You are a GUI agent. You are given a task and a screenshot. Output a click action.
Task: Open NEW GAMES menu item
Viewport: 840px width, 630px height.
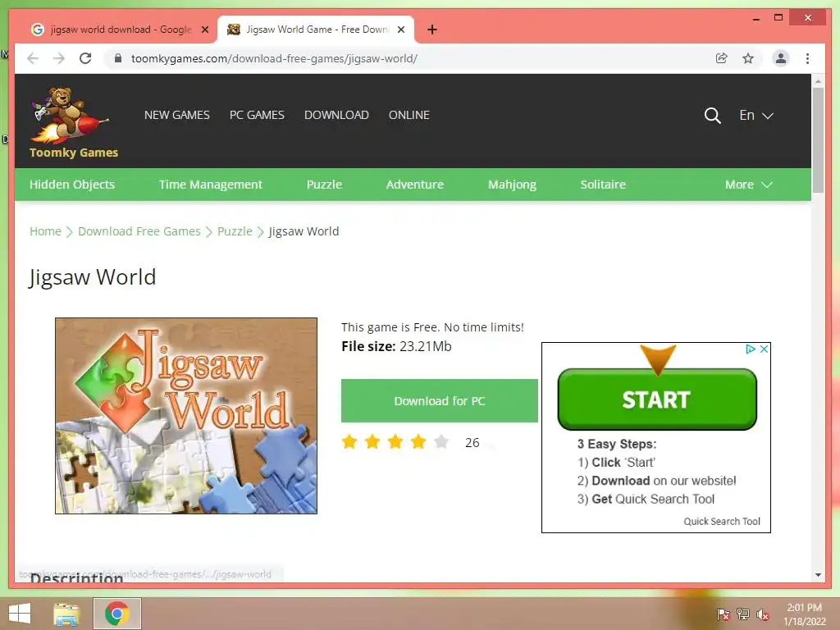click(x=177, y=115)
